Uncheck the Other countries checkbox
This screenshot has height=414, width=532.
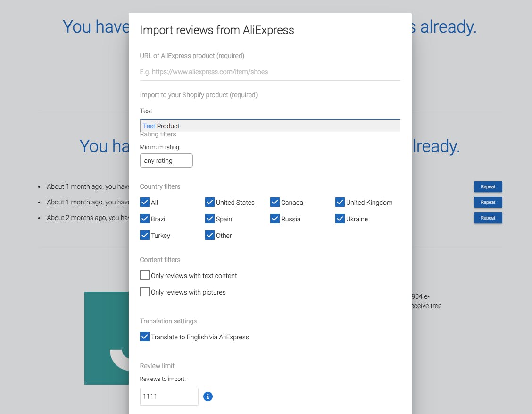(210, 236)
